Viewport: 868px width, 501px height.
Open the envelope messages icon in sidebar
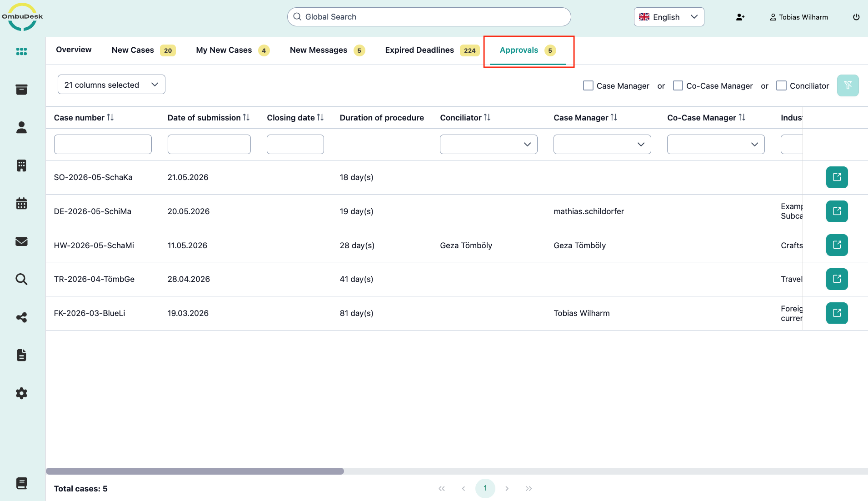pyautogui.click(x=21, y=241)
